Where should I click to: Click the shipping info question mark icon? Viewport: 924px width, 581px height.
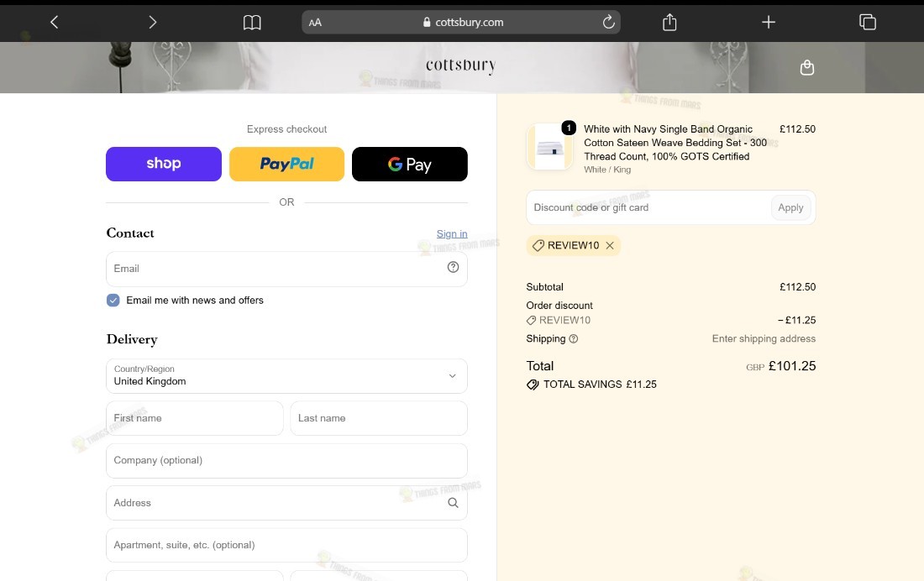tap(574, 339)
